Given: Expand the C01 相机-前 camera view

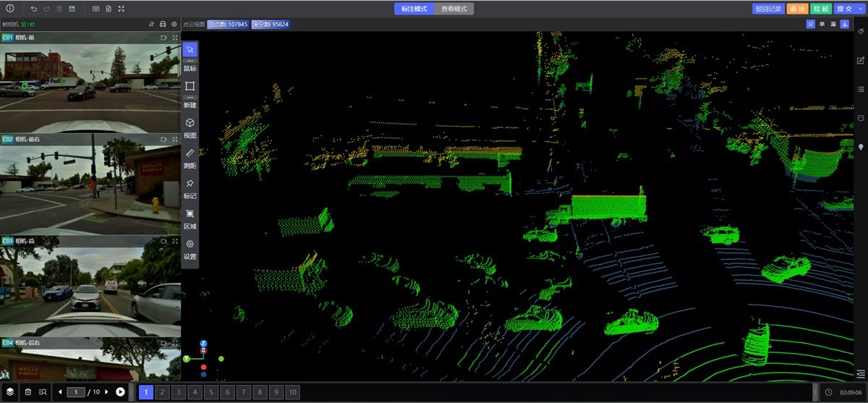Looking at the screenshot, I should pos(174,37).
